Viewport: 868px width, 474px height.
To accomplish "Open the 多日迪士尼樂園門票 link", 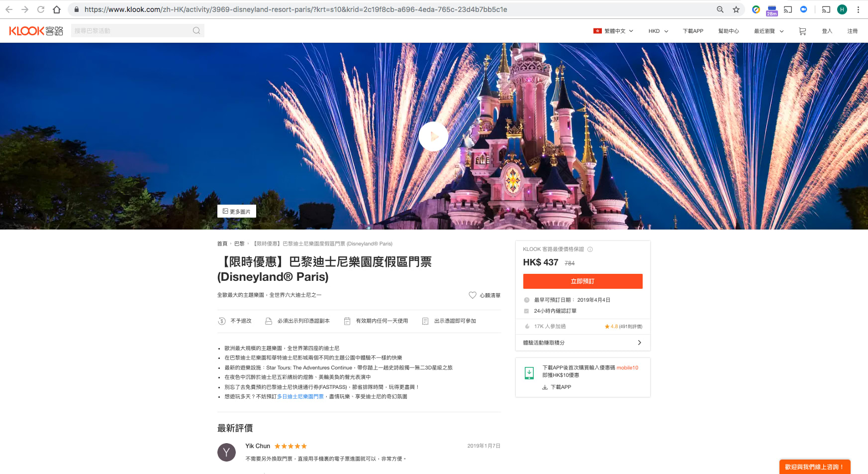I will [300, 397].
